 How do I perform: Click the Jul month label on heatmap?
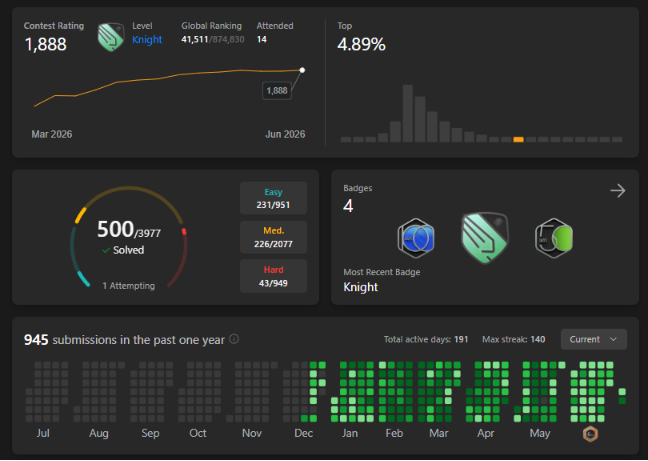click(x=43, y=433)
